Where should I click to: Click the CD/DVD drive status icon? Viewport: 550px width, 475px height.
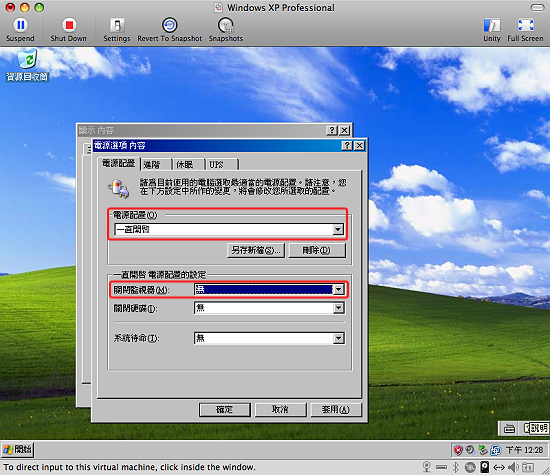pyautogui.click(x=470, y=467)
